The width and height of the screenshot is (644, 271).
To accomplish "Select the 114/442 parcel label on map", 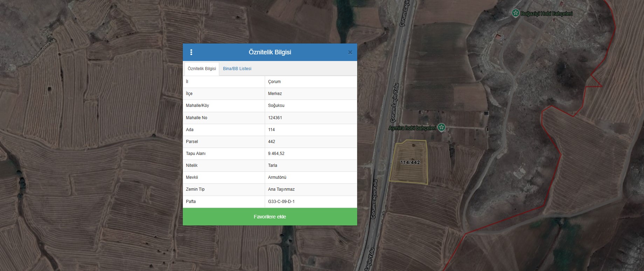I will coord(410,162).
